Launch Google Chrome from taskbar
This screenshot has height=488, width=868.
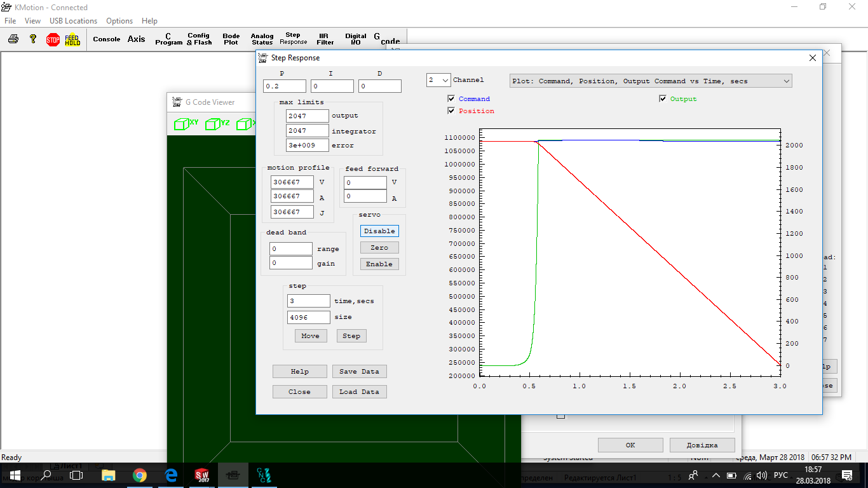coord(140,475)
